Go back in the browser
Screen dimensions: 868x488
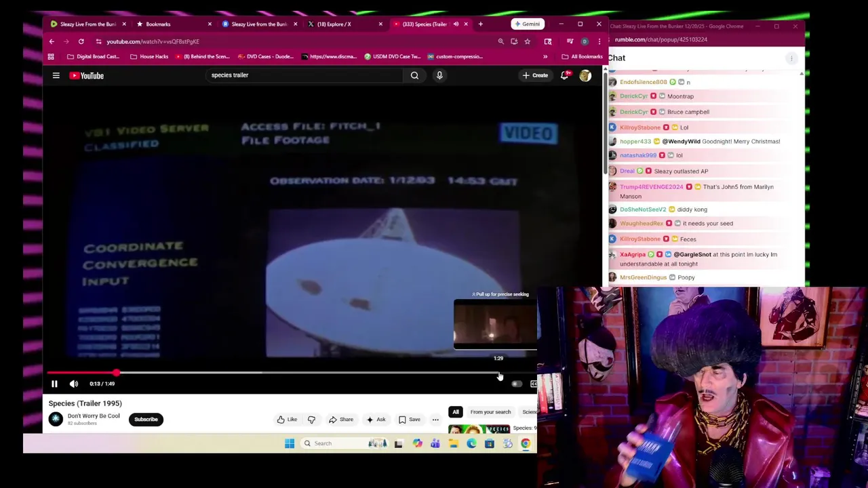click(x=52, y=41)
